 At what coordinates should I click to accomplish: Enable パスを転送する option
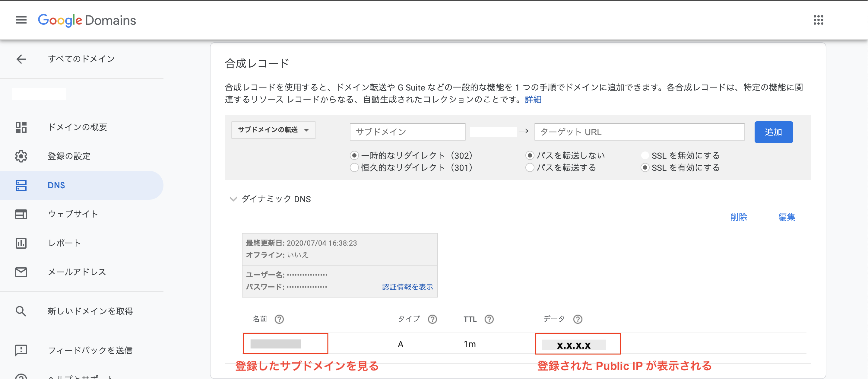530,167
